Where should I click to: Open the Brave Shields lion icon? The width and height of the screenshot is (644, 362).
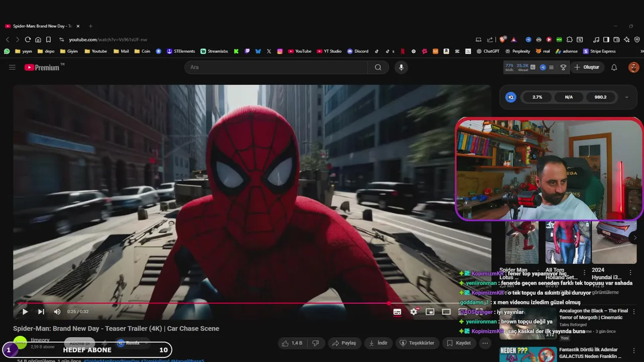(x=503, y=39)
